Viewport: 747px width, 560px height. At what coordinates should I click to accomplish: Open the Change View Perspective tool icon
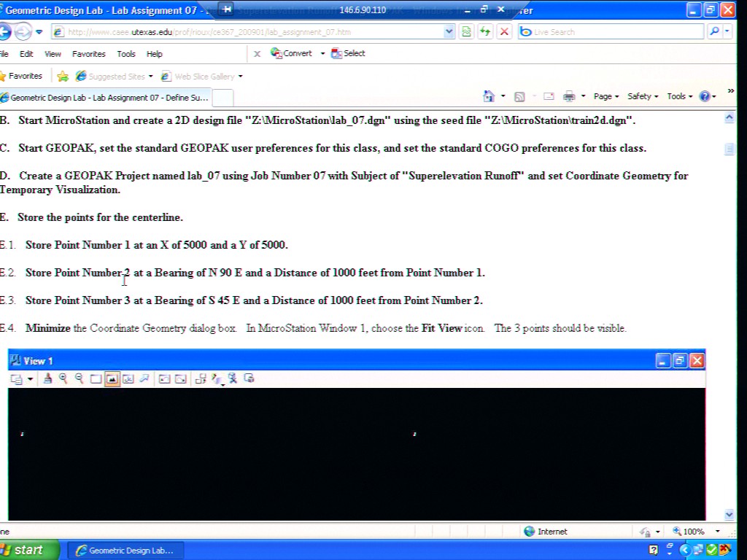[217, 379]
